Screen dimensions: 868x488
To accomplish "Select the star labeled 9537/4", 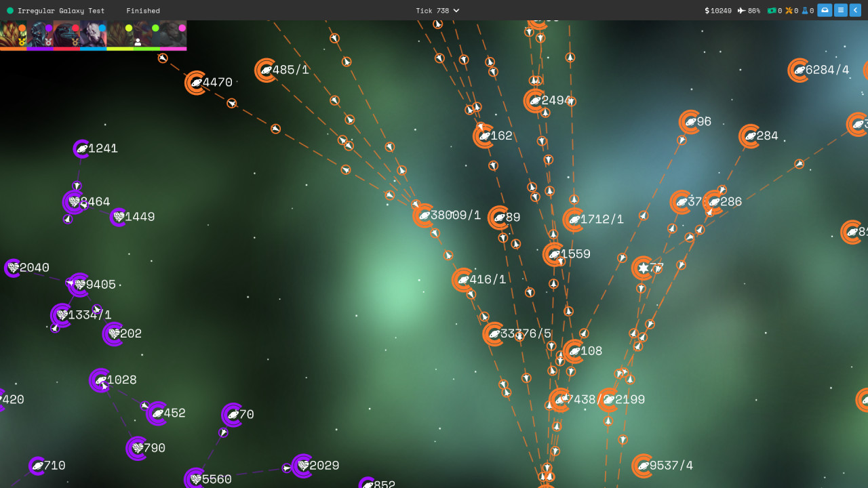I will coord(642,466).
